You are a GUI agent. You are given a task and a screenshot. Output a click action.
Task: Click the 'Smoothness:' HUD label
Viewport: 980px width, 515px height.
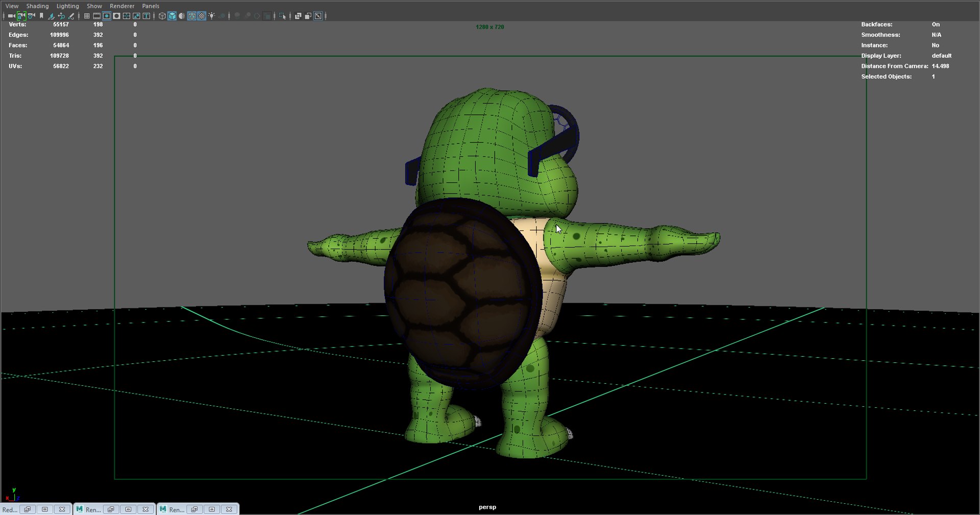[x=880, y=35]
